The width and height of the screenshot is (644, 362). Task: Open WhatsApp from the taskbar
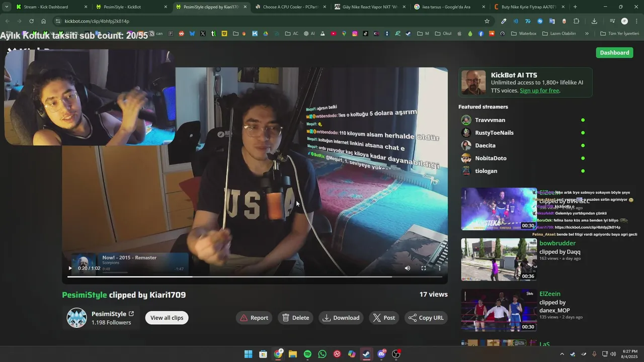(x=322, y=354)
